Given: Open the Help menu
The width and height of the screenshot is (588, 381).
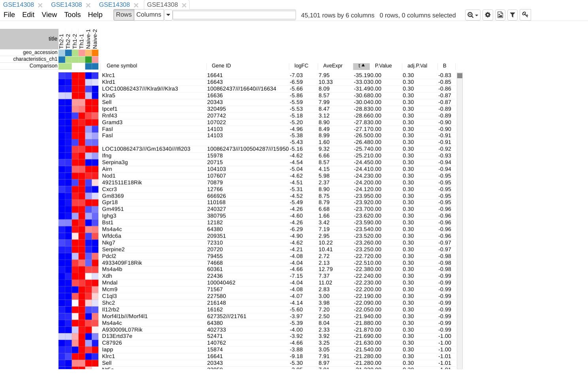Looking at the screenshot, I should (x=95, y=15).
